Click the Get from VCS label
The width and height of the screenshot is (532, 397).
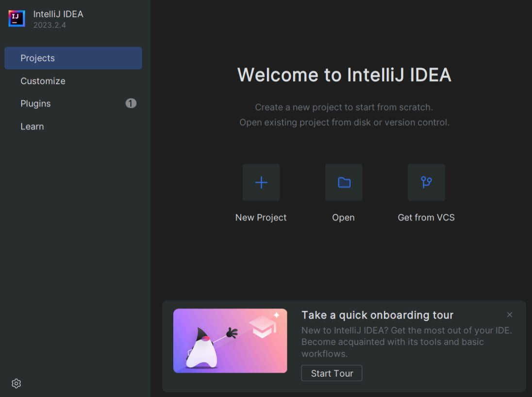(426, 217)
